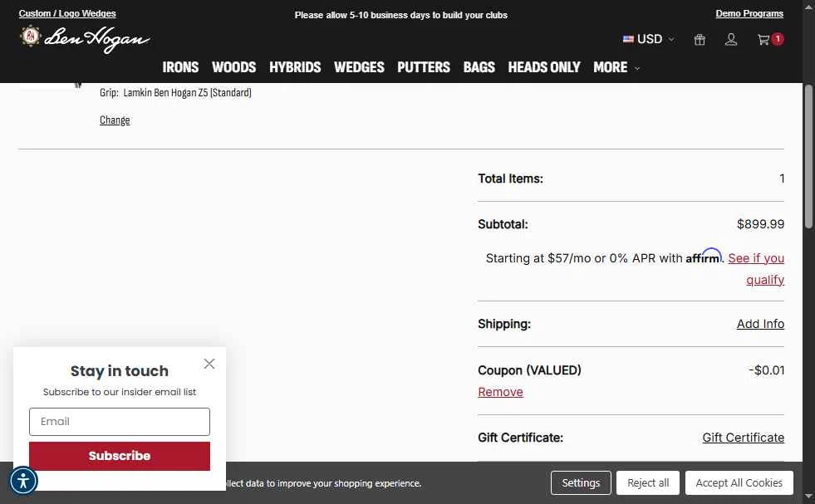The image size is (815, 504).
Task: Follow the Demo Programs link
Action: pos(749,13)
